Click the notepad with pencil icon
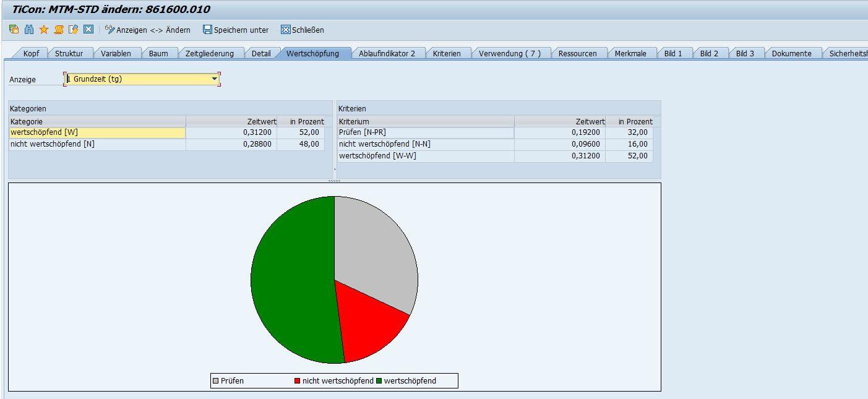 [x=73, y=30]
